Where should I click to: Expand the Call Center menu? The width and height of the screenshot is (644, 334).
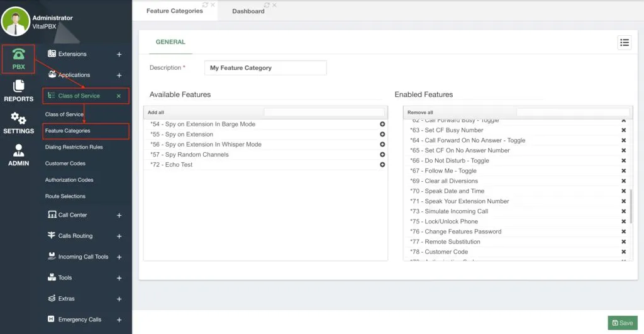(x=119, y=215)
